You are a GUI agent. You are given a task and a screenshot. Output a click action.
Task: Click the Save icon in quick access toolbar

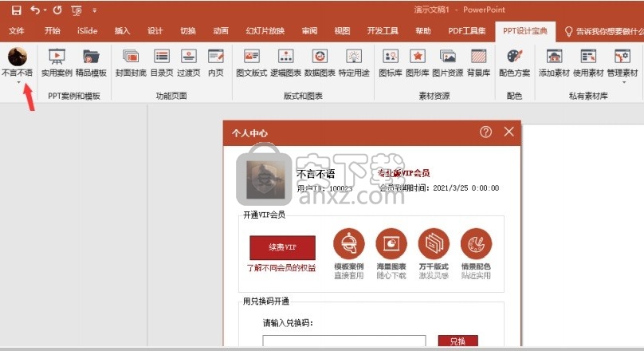(16, 10)
